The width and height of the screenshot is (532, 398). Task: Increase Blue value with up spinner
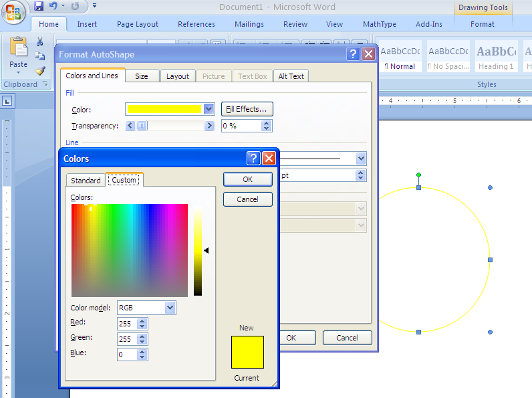142,352
